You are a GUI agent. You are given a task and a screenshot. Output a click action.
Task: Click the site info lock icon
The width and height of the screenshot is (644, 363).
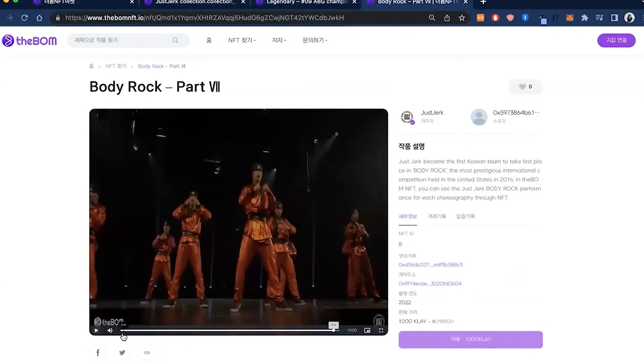(x=58, y=18)
